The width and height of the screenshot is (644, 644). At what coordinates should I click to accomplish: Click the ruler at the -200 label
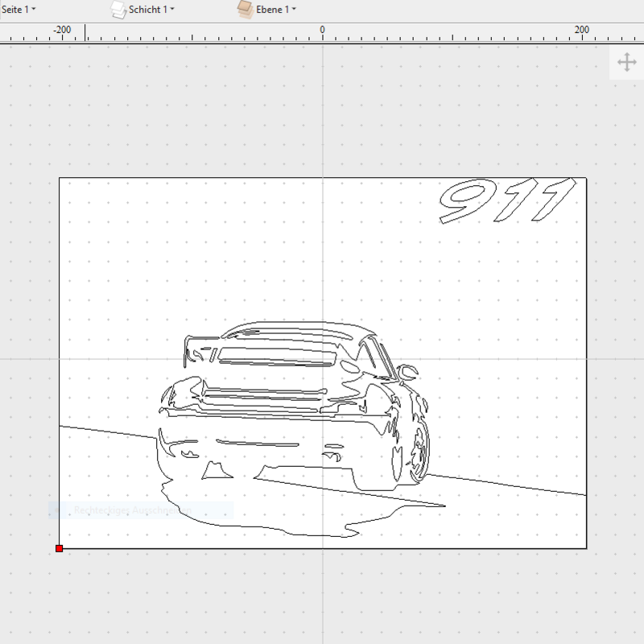click(62, 30)
